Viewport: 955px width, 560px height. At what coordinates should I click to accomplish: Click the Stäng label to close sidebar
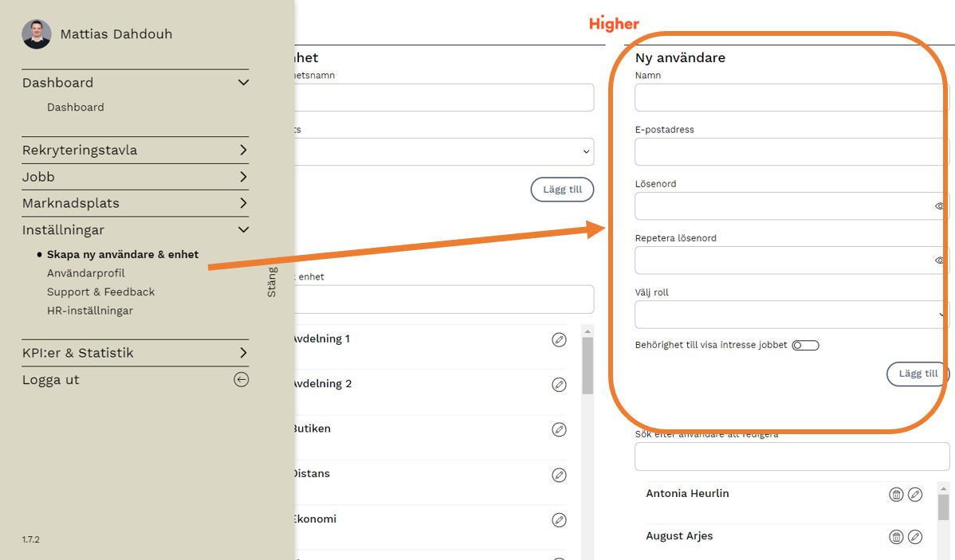[272, 282]
